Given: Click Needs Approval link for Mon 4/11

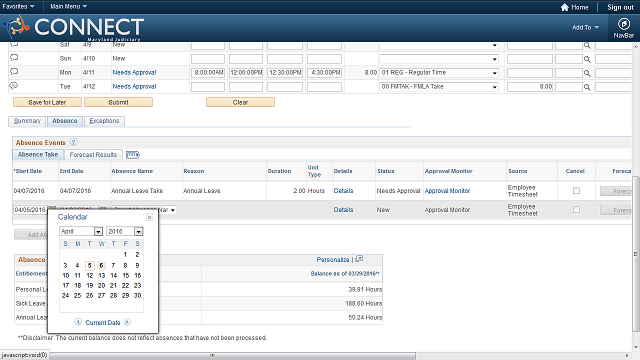Looking at the screenshot, I should (134, 72).
